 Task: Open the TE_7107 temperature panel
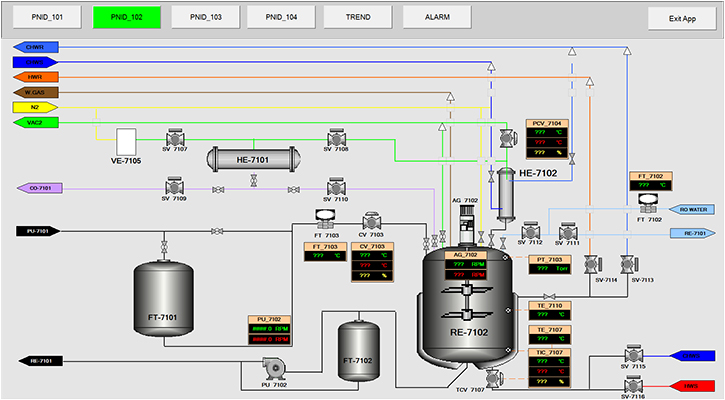(x=550, y=335)
